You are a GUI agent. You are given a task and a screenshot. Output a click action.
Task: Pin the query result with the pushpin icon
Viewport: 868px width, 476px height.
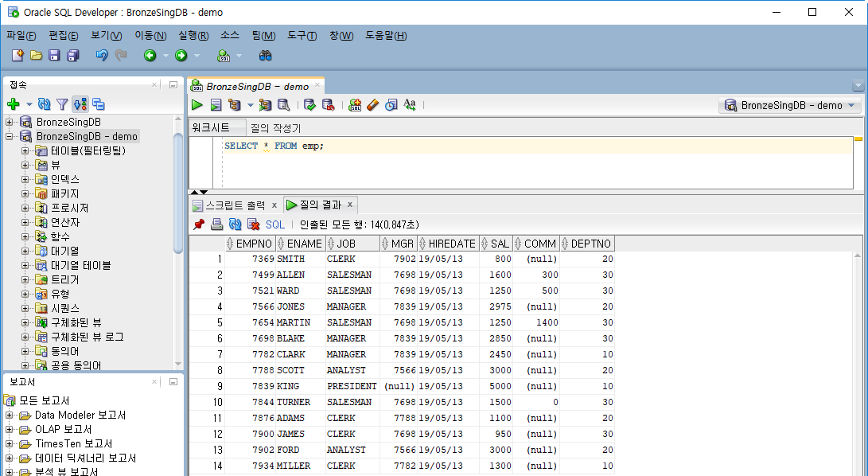click(199, 224)
